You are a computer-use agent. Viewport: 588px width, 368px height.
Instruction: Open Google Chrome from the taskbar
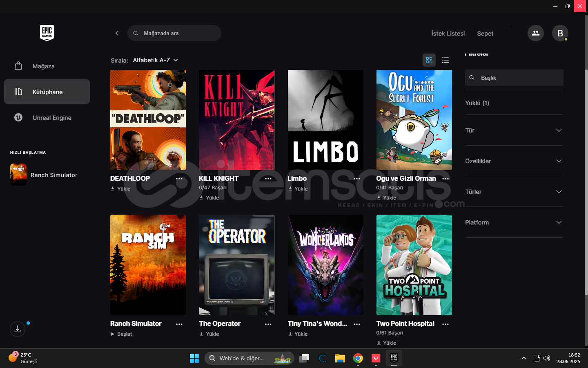tap(358, 358)
